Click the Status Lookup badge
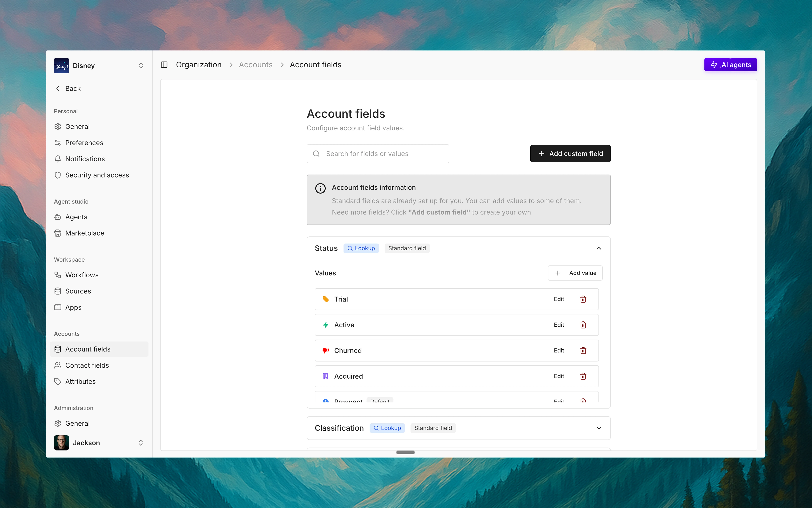Viewport: 812px width, 508px height. (x=361, y=248)
